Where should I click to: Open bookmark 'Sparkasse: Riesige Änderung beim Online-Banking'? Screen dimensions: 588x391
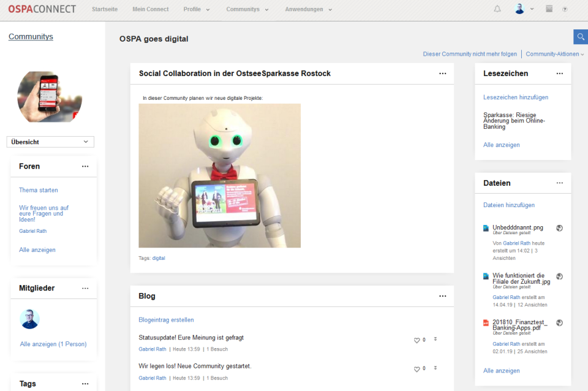[x=514, y=121]
